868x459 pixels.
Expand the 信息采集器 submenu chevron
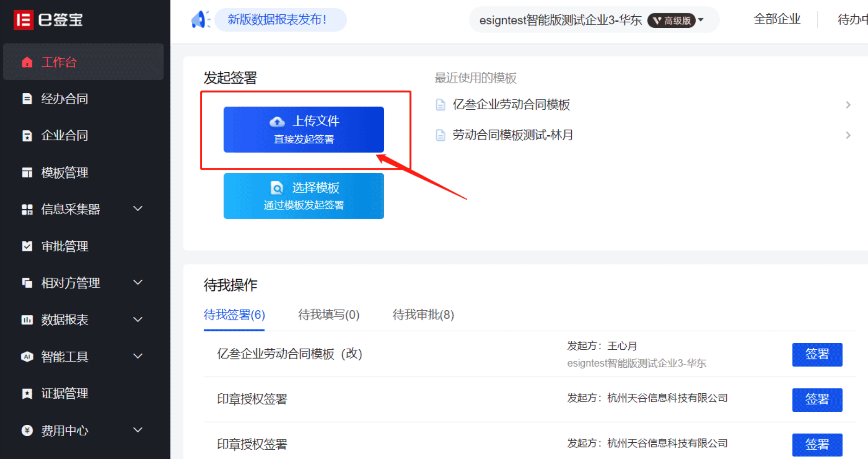[x=138, y=209]
